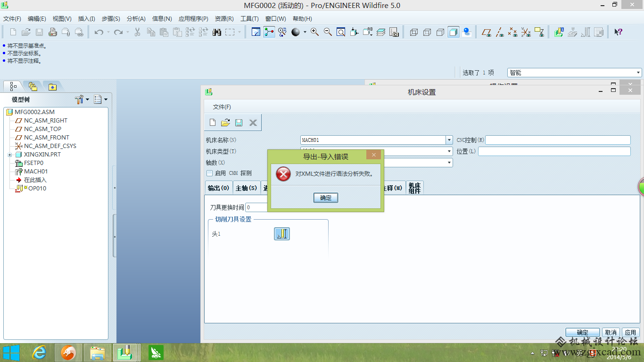Viewport: 644px width, 362px height.
Task: Click the binoculars Find icon
Action: (x=217, y=32)
